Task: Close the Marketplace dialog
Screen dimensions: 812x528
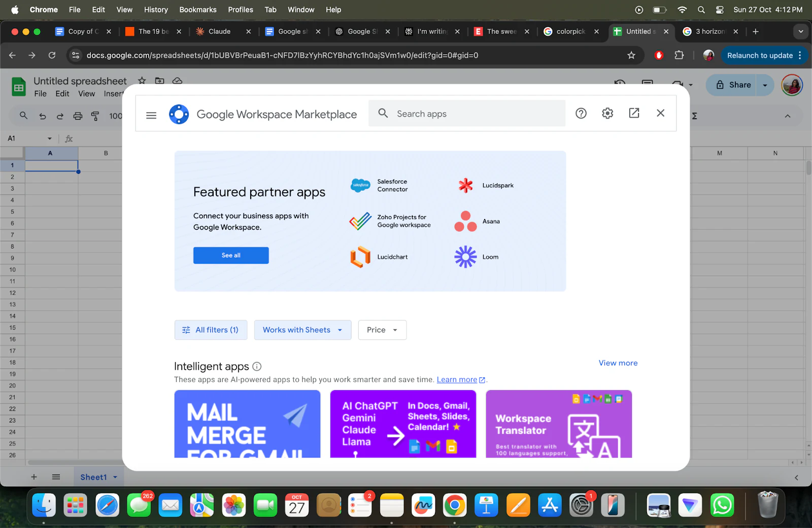Action: pos(660,113)
